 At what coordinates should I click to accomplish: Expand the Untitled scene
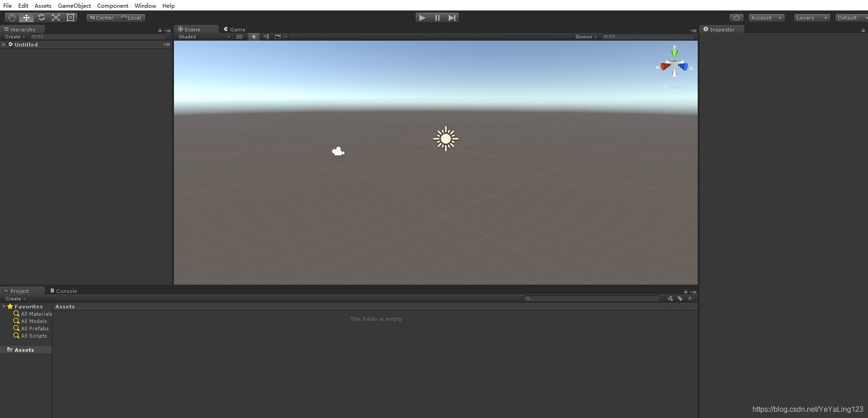(x=4, y=44)
